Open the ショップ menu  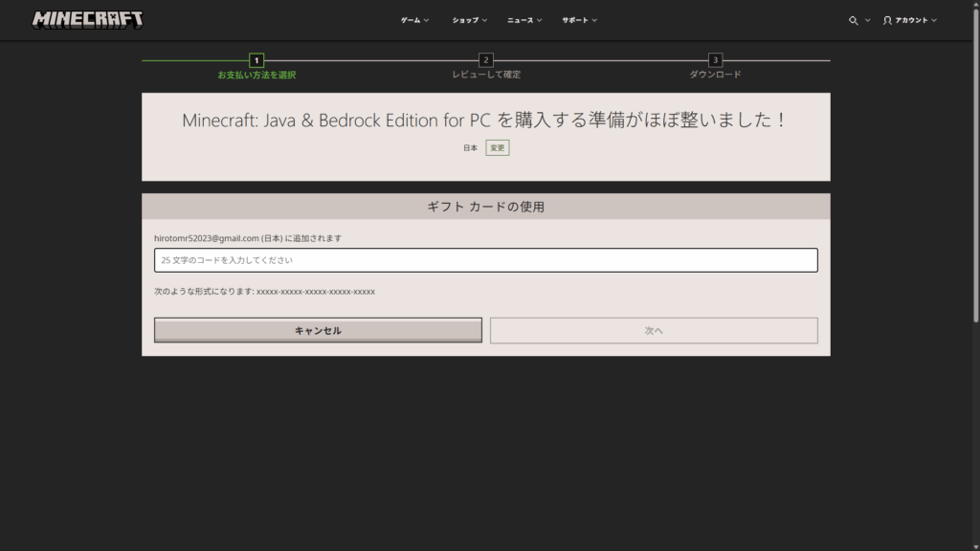coord(469,21)
